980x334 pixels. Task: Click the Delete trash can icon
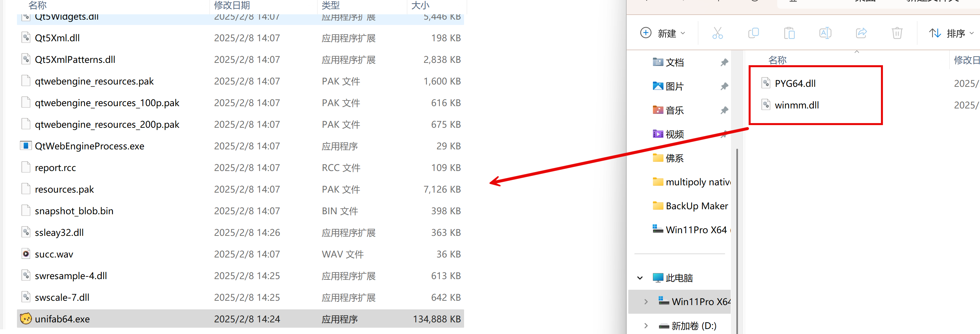[x=897, y=33]
